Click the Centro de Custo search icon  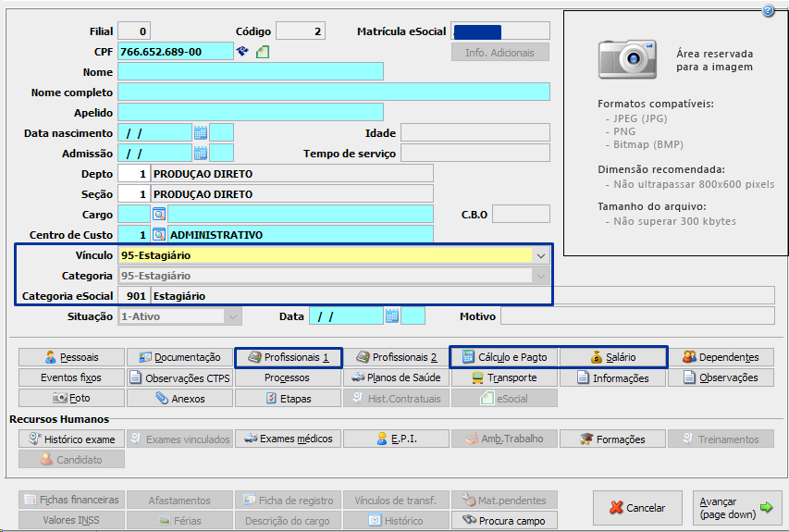coord(159,235)
